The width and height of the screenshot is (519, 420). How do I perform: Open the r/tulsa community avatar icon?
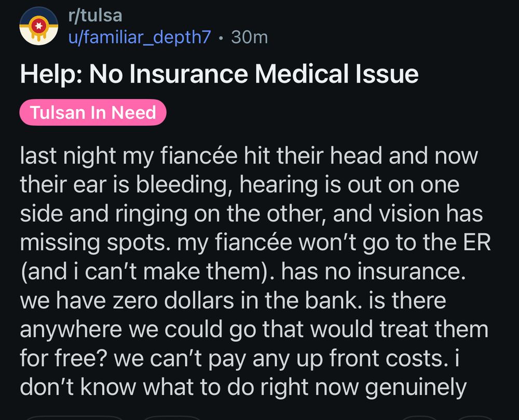pos(39,26)
